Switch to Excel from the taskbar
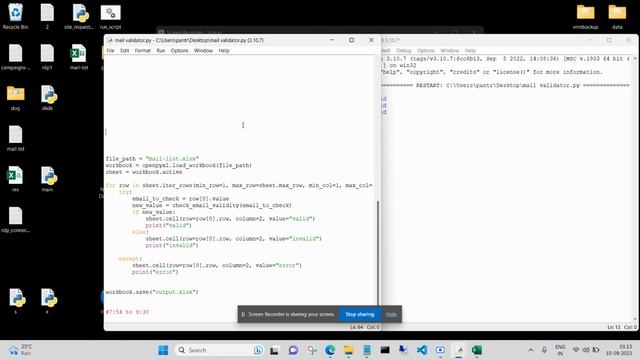This screenshot has height=360, width=640. [x=477, y=350]
